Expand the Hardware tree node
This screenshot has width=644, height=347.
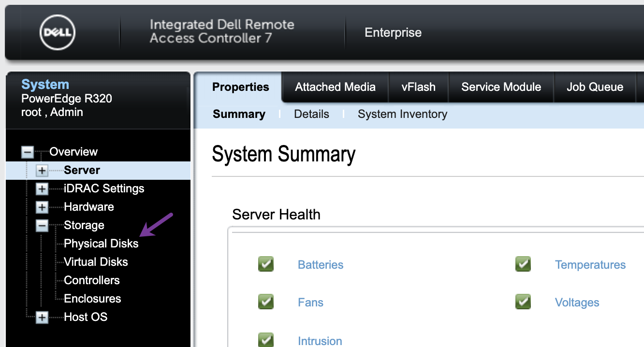pos(42,207)
